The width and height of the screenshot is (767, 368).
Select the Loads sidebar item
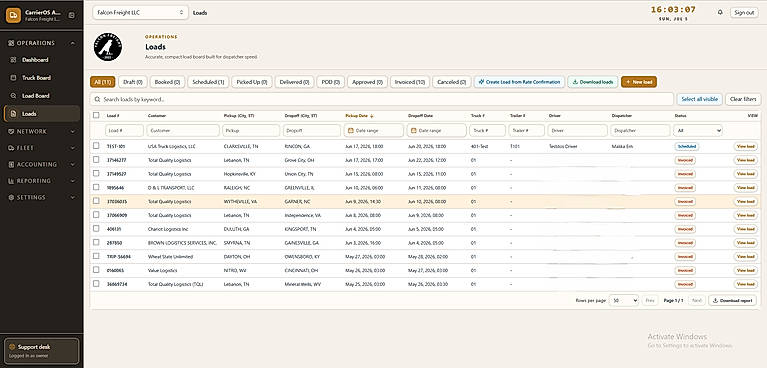tap(42, 114)
